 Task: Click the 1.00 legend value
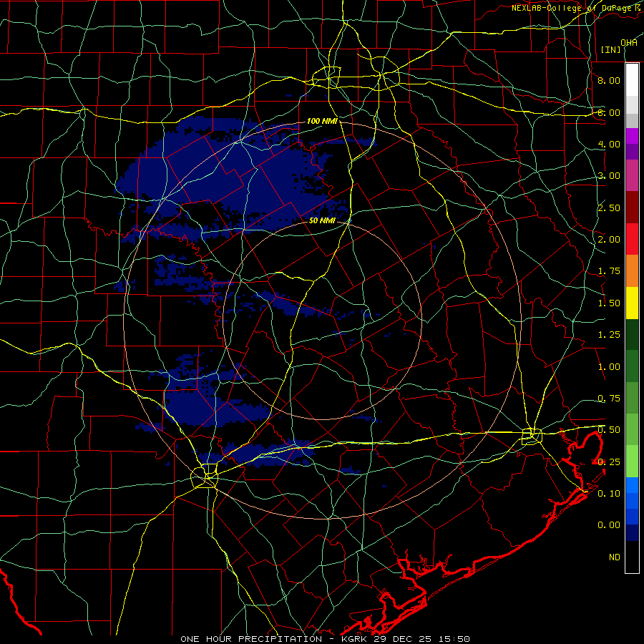click(x=609, y=367)
